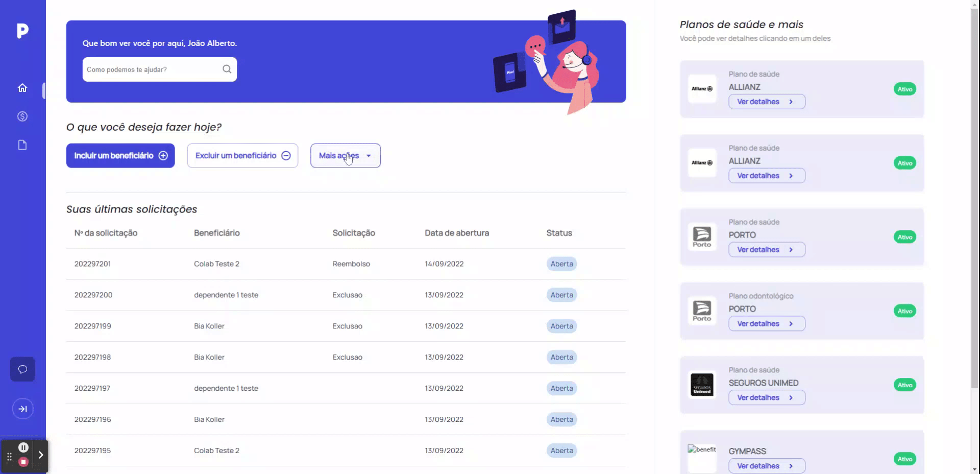The height and width of the screenshot is (474, 980).
Task: Select request number 202297198
Action: coord(92,358)
